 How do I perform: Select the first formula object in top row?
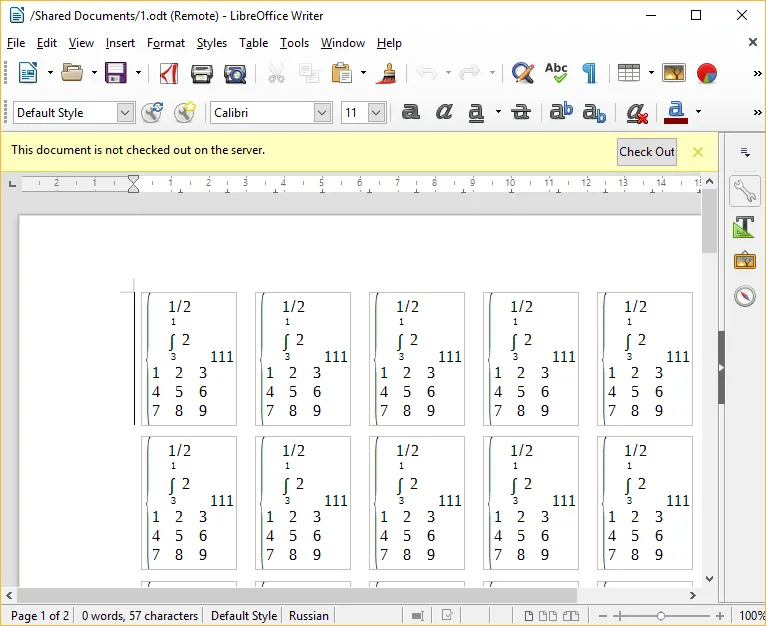(189, 359)
